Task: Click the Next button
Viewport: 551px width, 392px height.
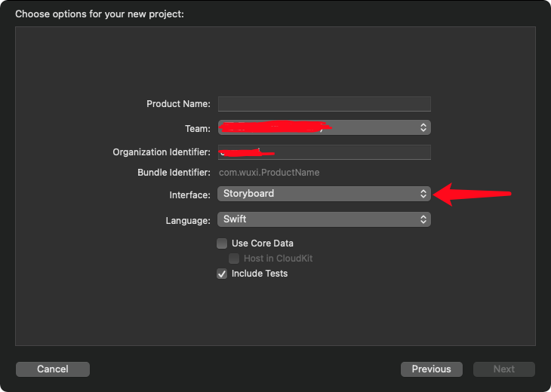Action: coord(504,369)
